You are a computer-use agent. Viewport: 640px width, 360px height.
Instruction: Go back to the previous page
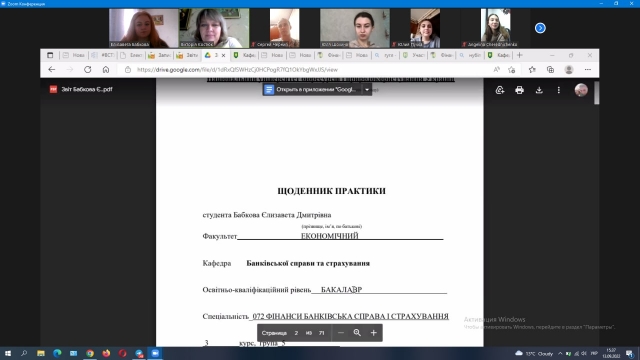coord(51,70)
